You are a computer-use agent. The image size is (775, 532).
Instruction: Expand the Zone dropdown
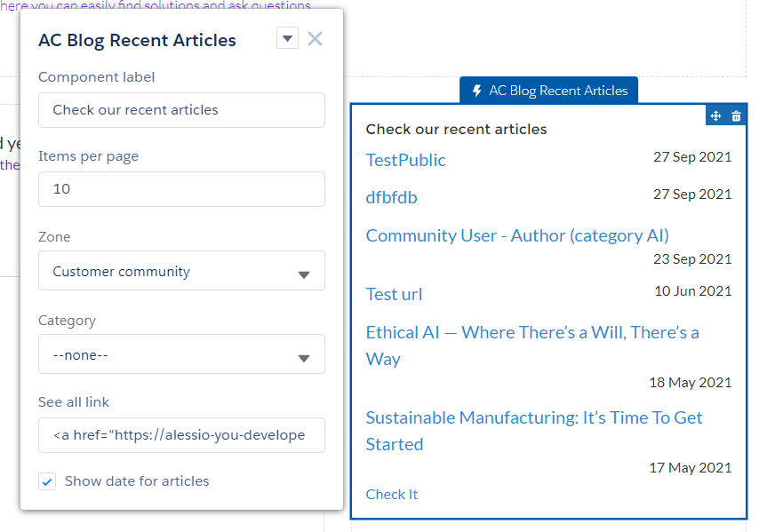[181, 272]
